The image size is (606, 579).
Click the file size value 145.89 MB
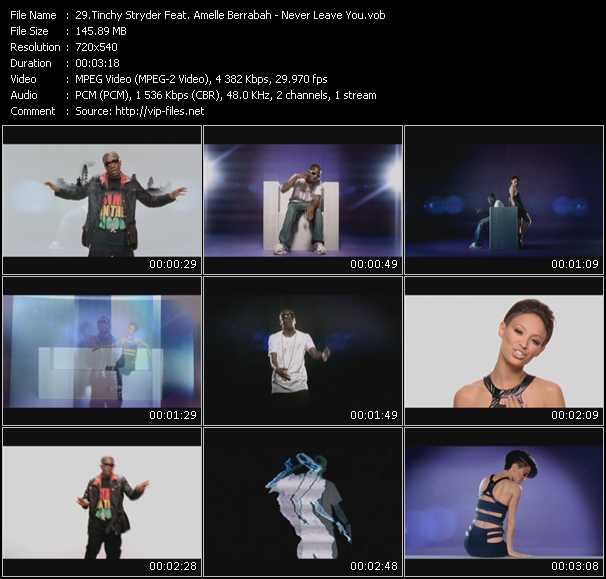pos(101,31)
